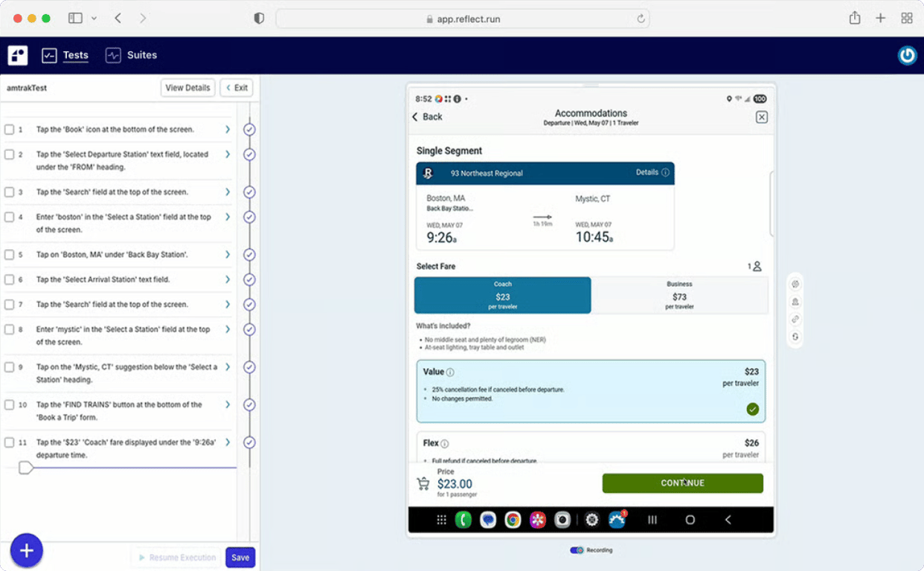This screenshot has width=924, height=571.
Task: Expand step 10 'FIND TRAINS' chevron
Action: coord(228,404)
